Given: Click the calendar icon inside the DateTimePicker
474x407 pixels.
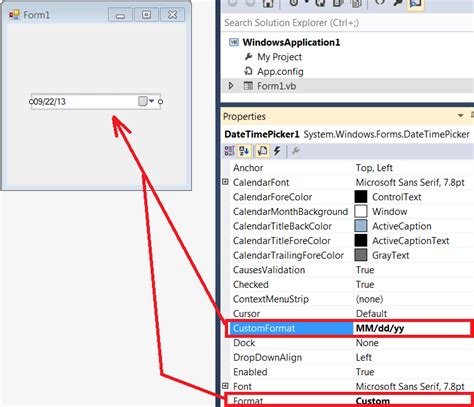Looking at the screenshot, I should tap(143, 101).
